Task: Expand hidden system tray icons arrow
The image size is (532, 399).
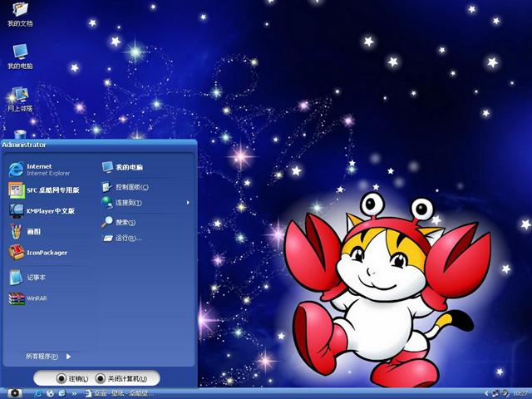Action: click(487, 394)
